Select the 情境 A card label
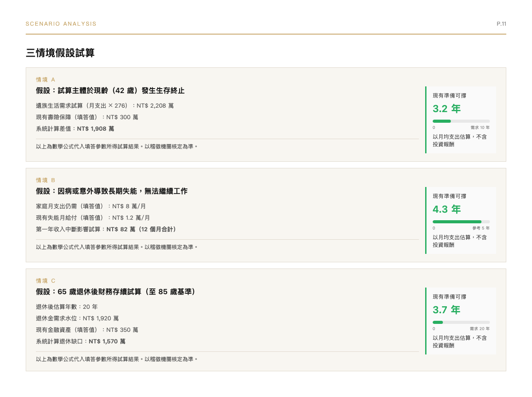The width and height of the screenshot is (532, 397). point(45,80)
